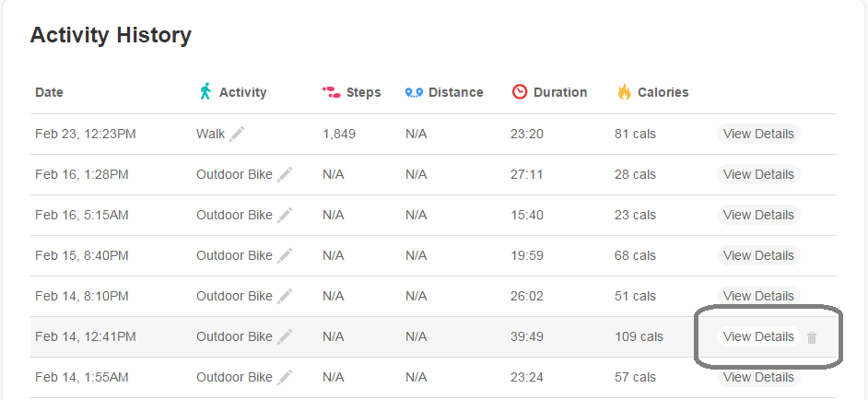Click pencil icon for Feb 15, 8:40PM Outdoor Bike
Image resolution: width=868 pixels, height=400 pixels.
(285, 255)
